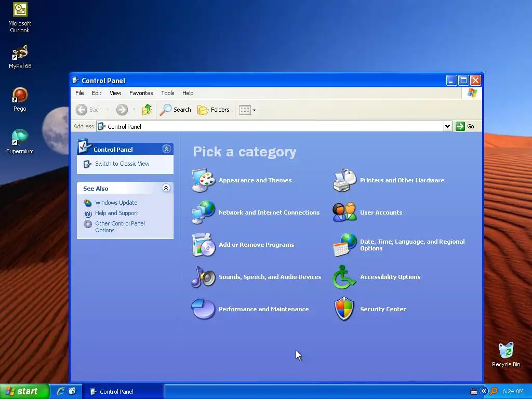Select the Pego desktop icon
532x399 pixels.
point(20,99)
